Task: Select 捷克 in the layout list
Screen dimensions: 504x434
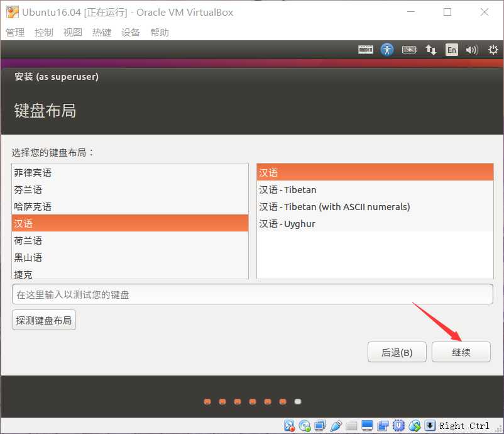Action: click(130, 274)
